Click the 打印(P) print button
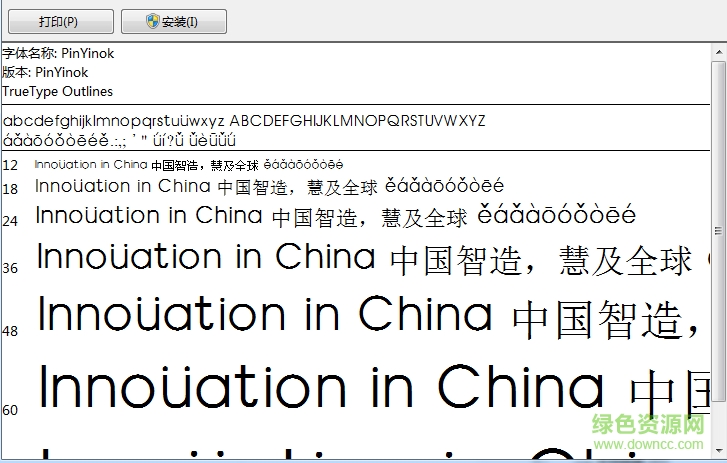This screenshot has height=463, width=727. 61,21
